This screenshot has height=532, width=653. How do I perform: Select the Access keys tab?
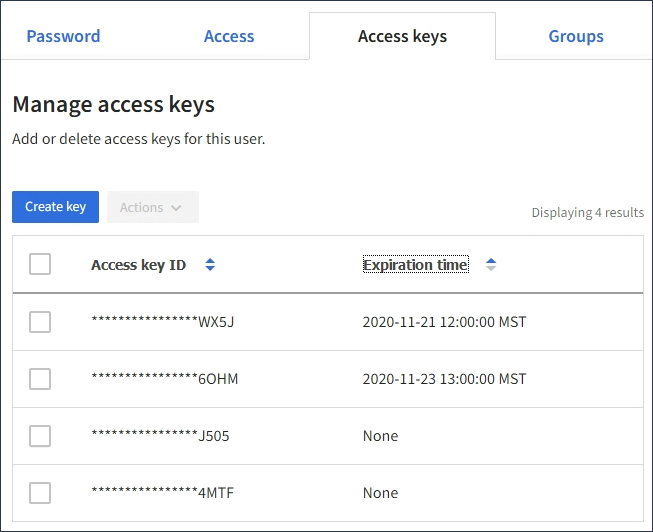402,37
